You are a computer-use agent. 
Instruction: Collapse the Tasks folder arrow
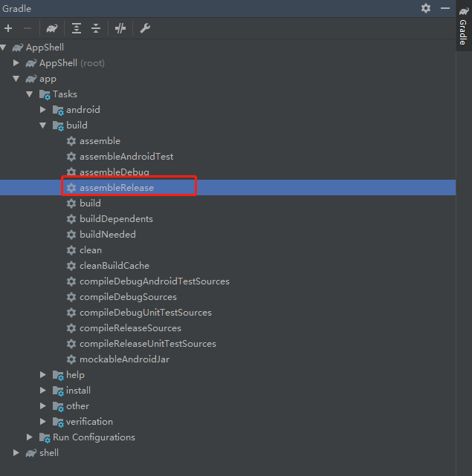[30, 94]
